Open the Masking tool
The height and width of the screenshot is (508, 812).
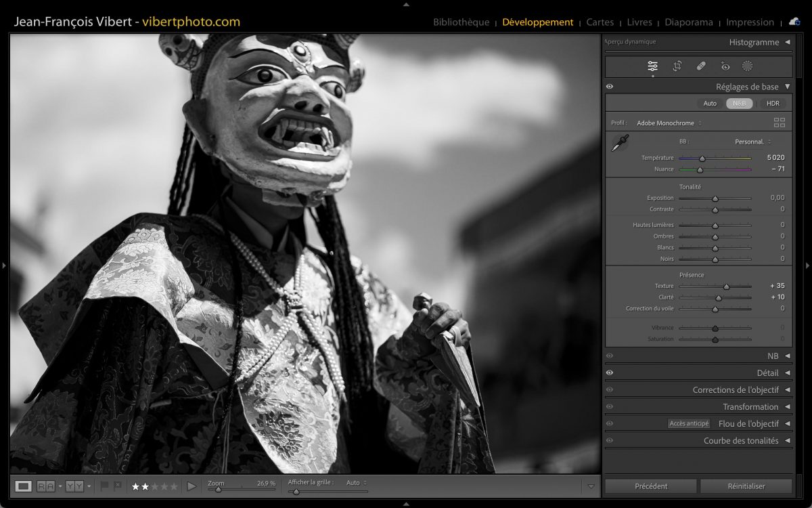click(x=748, y=66)
